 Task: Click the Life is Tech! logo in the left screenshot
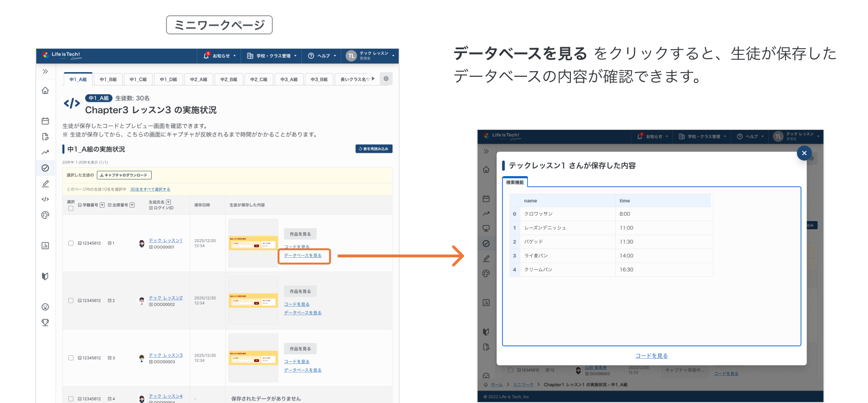point(62,55)
